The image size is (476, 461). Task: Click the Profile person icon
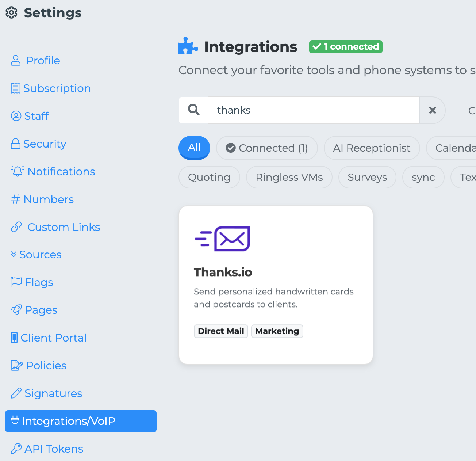click(16, 60)
